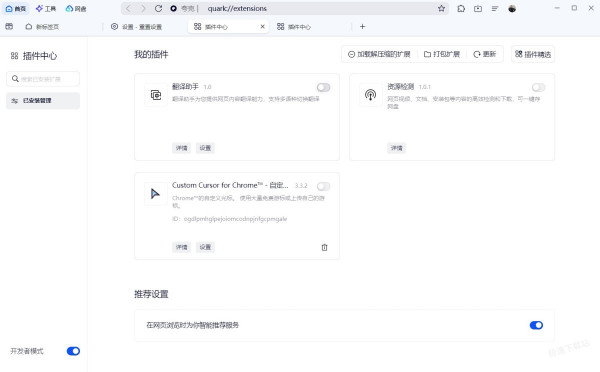Click the Custom Cursor extension ID text
This screenshot has height=372, width=600.
pyautogui.click(x=230, y=219)
